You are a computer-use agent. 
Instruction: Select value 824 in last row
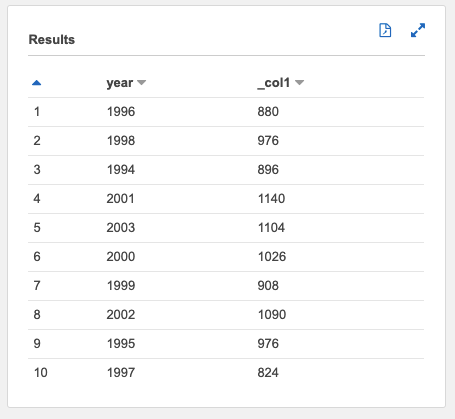point(268,373)
